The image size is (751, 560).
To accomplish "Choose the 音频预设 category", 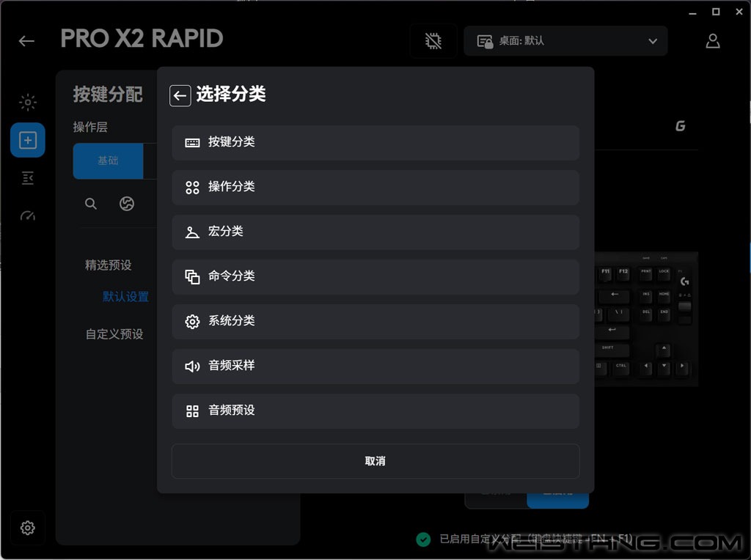I will 375,411.
